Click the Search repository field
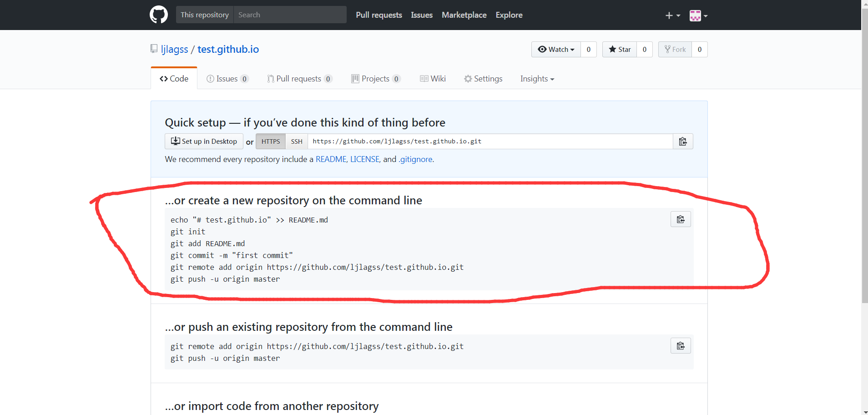The height and width of the screenshot is (415, 868). (290, 15)
